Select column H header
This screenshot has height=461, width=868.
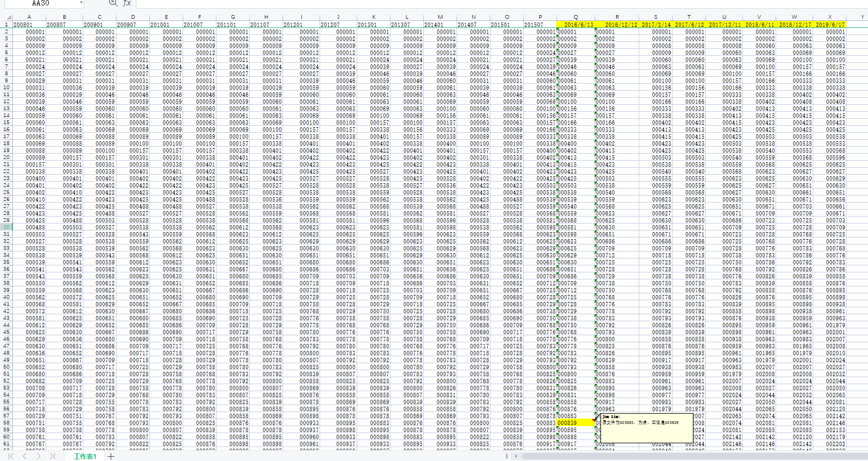coord(266,17)
